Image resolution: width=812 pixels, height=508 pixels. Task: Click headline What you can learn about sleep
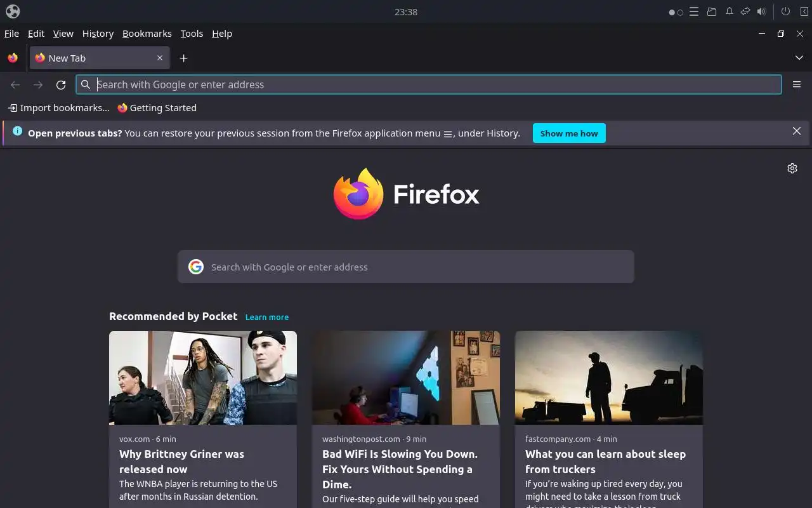tap(605, 462)
